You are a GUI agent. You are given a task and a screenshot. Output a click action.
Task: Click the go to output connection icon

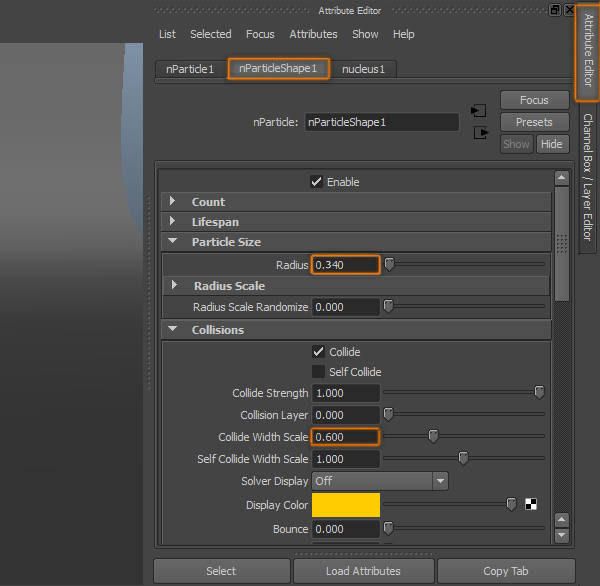pos(480,132)
